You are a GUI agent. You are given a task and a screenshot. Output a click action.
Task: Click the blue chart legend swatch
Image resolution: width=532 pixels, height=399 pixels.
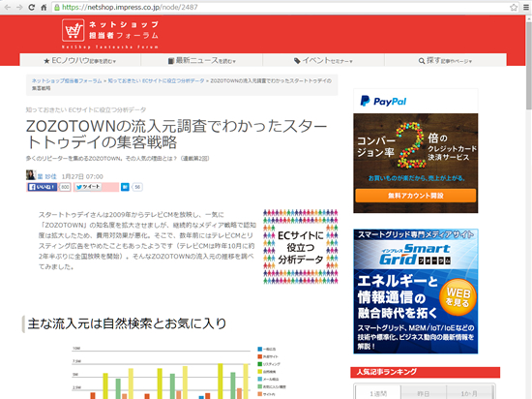(x=259, y=349)
